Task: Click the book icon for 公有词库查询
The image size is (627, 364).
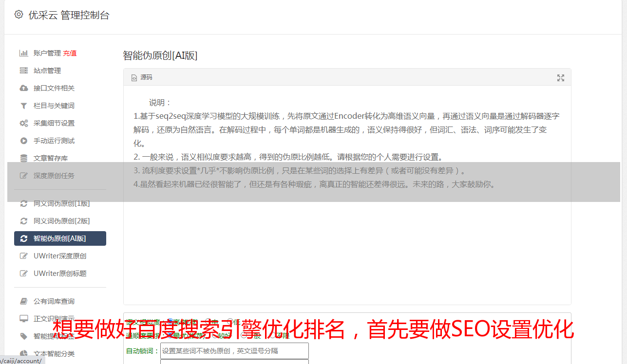Action: [23, 301]
